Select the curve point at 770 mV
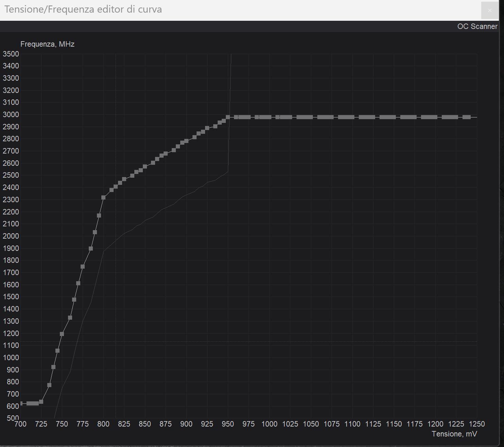Viewport: 504px width, 447px height. pyautogui.click(x=78, y=283)
